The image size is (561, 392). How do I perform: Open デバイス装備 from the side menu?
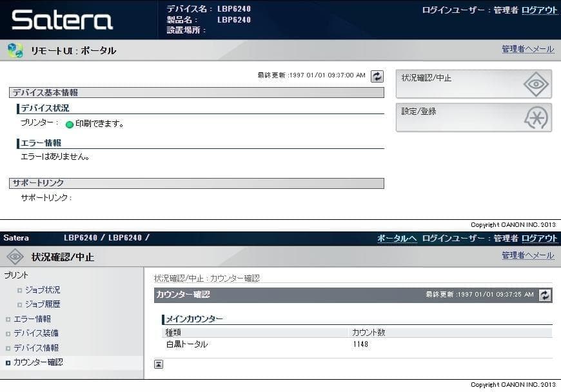(x=36, y=333)
